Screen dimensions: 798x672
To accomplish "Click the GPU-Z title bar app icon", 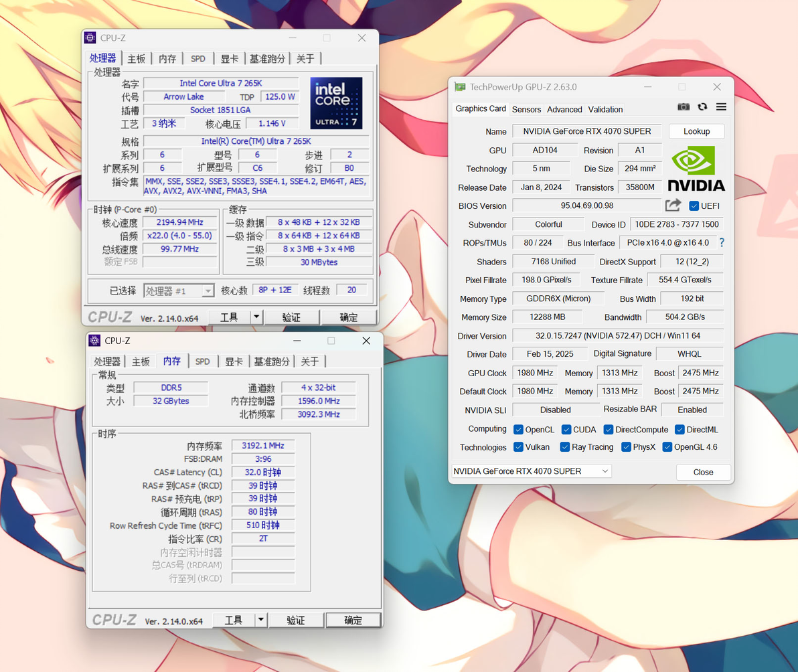I will point(460,87).
